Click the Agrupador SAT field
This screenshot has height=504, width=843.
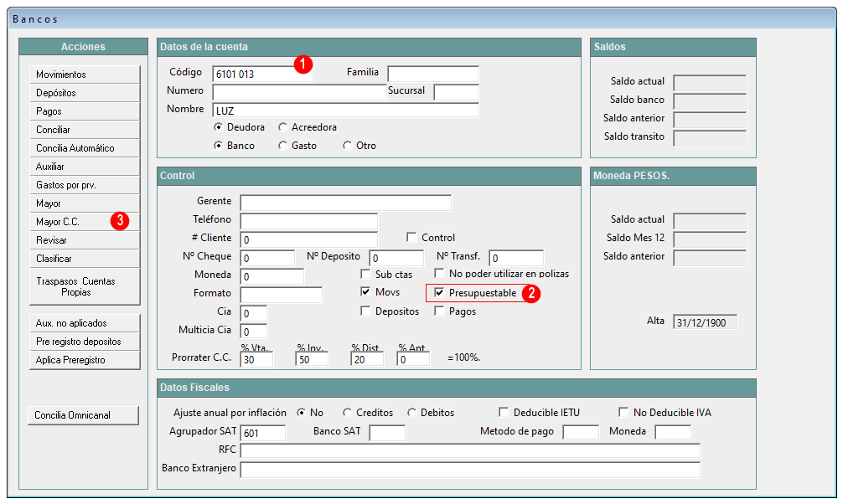pyautogui.click(x=263, y=433)
